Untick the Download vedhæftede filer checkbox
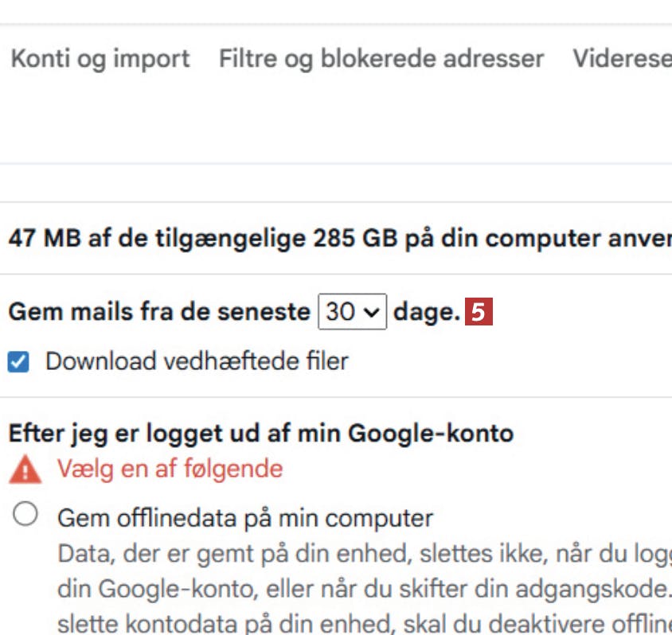This screenshot has height=635, width=672. tap(18, 362)
